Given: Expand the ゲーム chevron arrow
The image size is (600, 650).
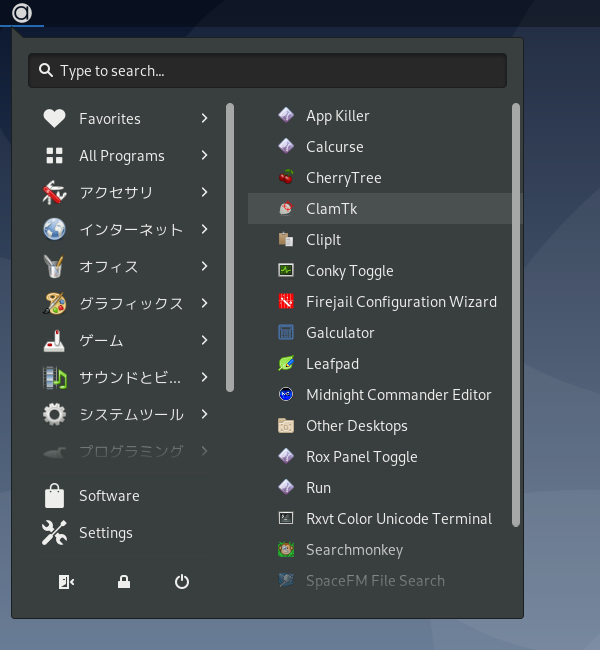Looking at the screenshot, I should (204, 340).
